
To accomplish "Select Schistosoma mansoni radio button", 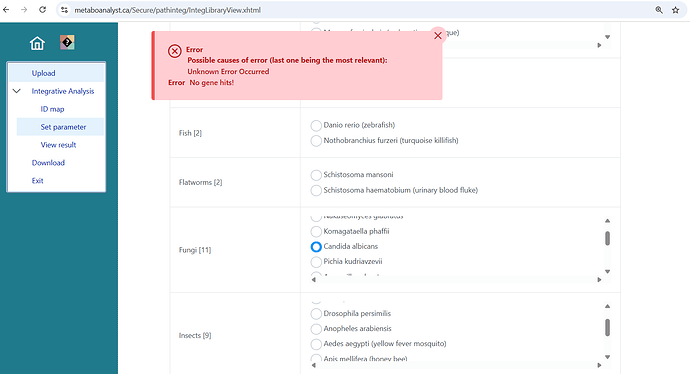I will click(x=316, y=175).
